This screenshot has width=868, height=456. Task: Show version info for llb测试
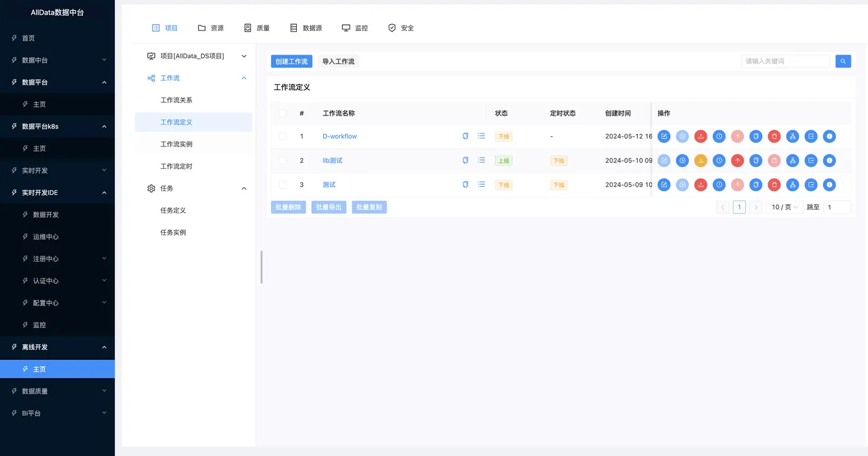pyautogui.click(x=830, y=161)
